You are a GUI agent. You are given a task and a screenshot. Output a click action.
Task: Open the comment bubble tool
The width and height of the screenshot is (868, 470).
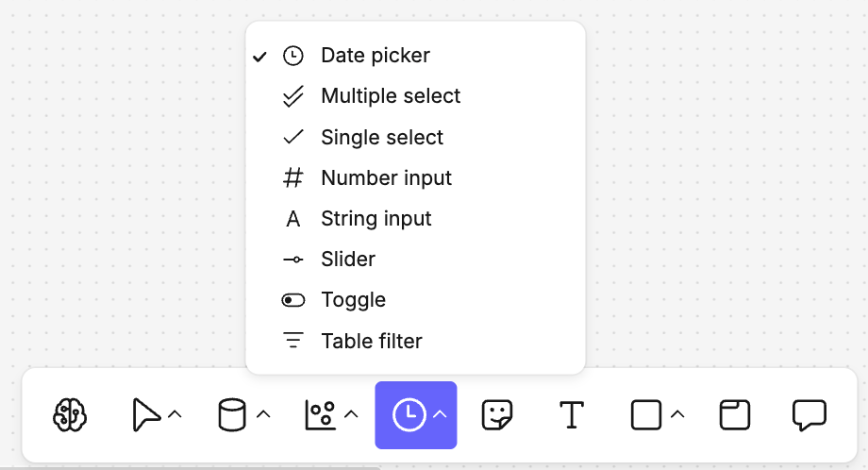pos(810,414)
